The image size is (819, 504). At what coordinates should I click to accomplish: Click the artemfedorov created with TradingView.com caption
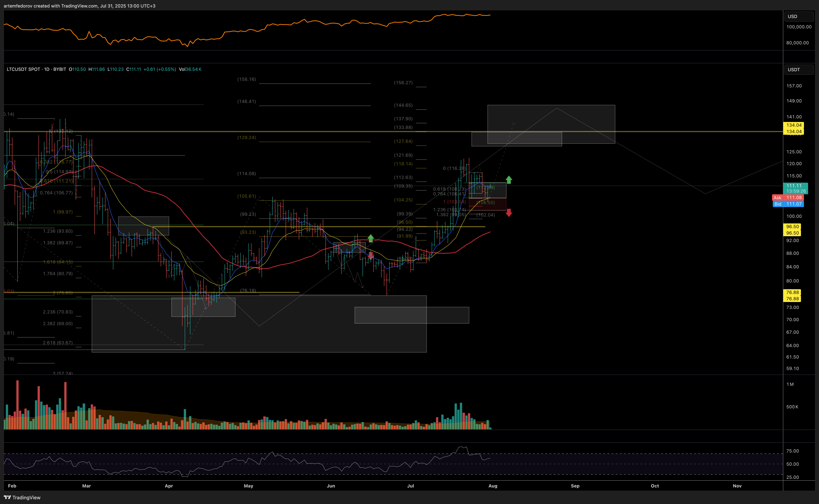tap(79, 6)
